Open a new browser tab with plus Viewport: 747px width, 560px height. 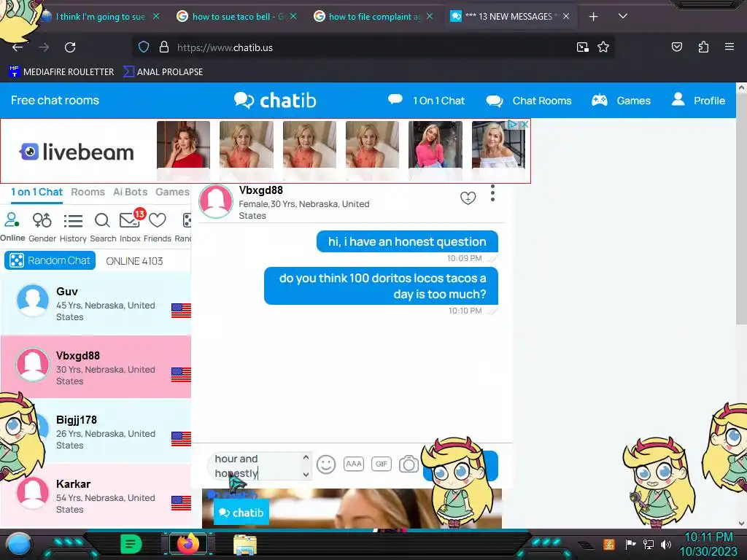(x=593, y=17)
